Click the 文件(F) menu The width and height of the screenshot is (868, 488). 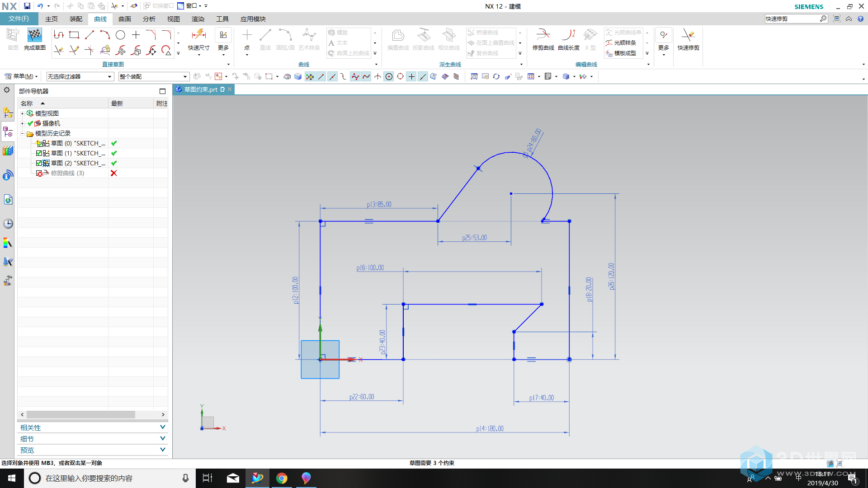click(17, 19)
